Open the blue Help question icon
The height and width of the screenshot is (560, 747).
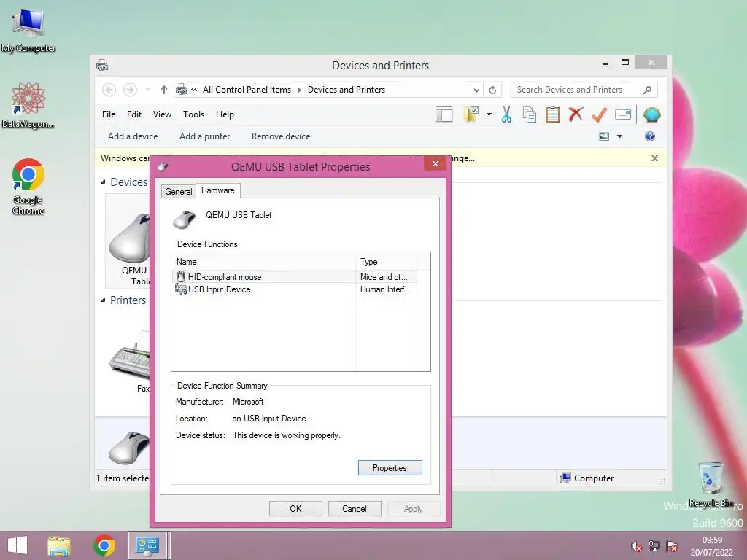click(x=650, y=136)
